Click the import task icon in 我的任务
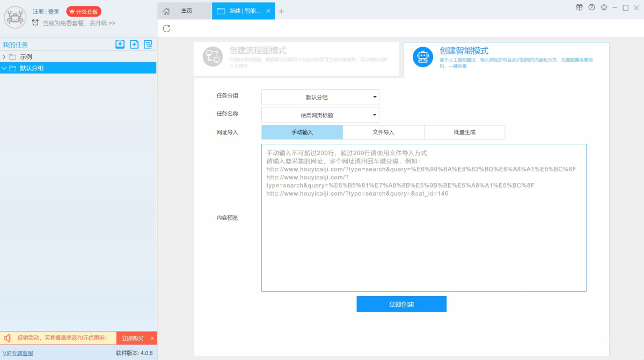This screenshot has height=360, width=644. pos(120,45)
